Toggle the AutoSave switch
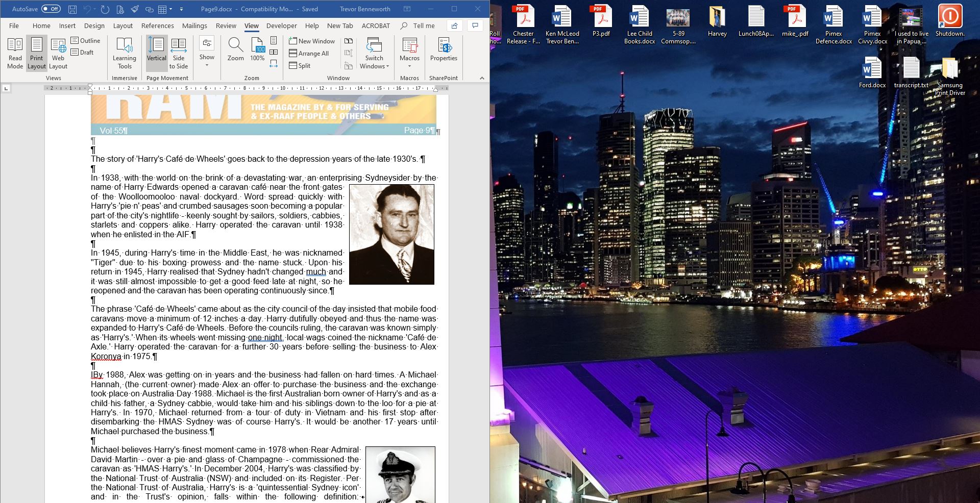 pos(51,9)
